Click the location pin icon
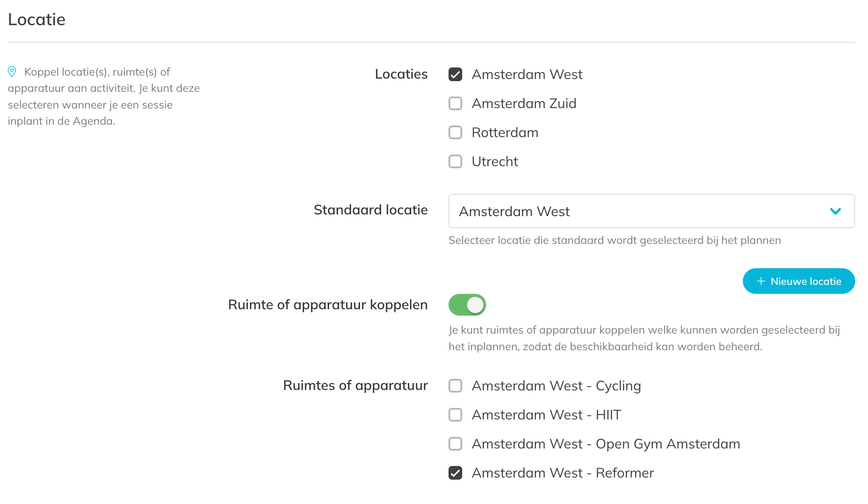The image size is (868, 504). pyautogui.click(x=12, y=72)
